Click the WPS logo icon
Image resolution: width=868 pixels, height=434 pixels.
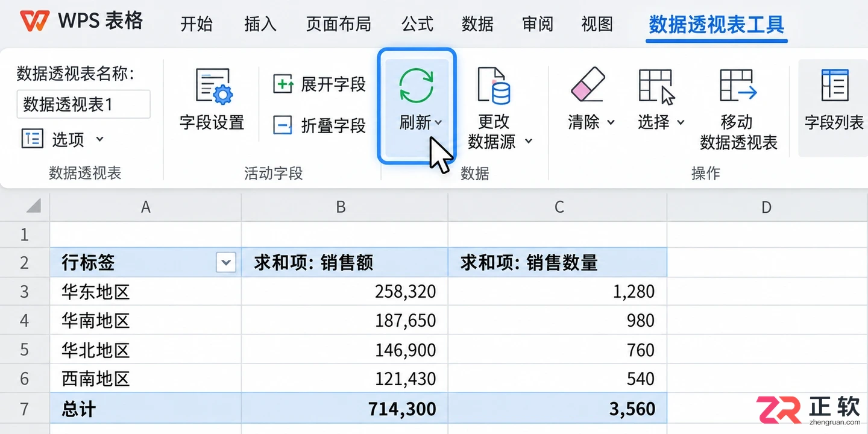click(34, 21)
